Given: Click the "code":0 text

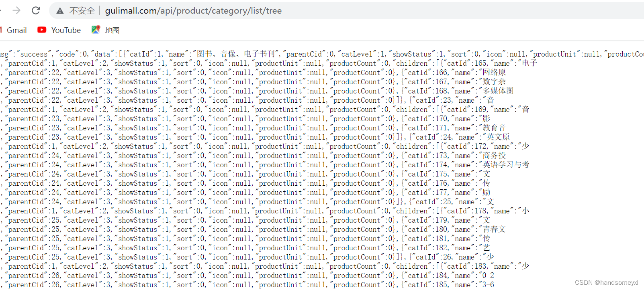Looking at the screenshot, I should pyautogui.click(x=72, y=54).
